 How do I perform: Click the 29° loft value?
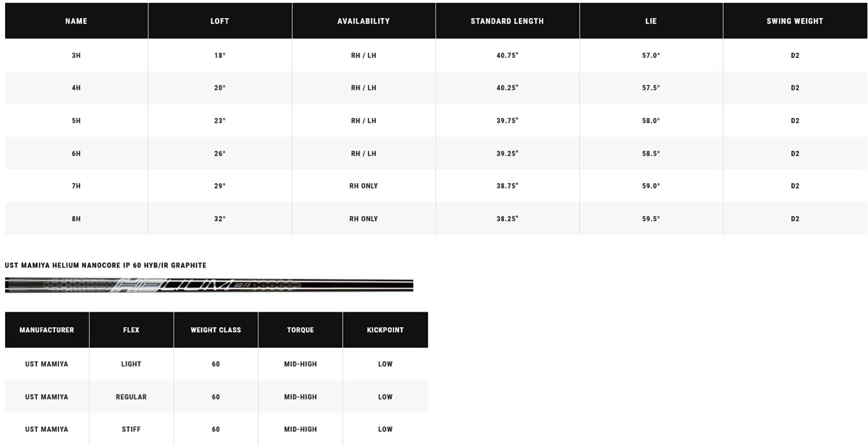220,186
